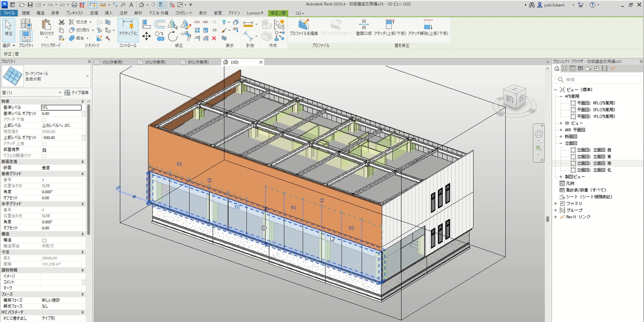The width and height of the screenshot is (644, 322).
Task: Close the プロパティ palette
Action: 89,61
